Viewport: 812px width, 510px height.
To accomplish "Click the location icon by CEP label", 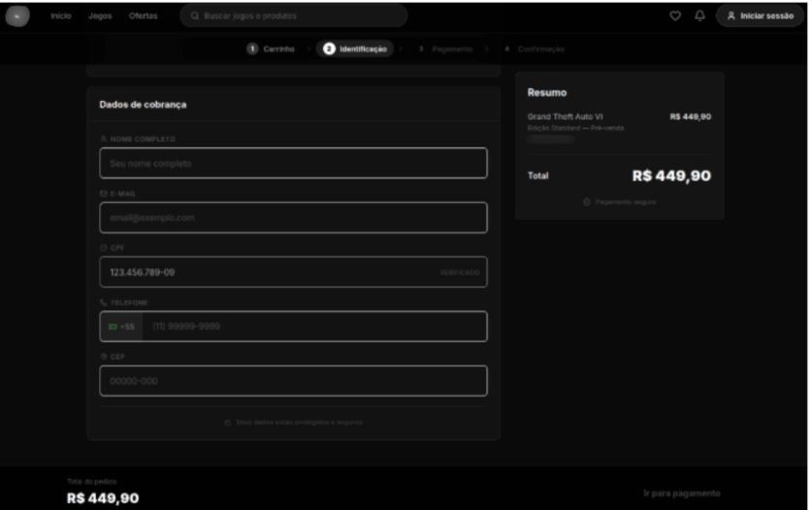I will pos(104,357).
